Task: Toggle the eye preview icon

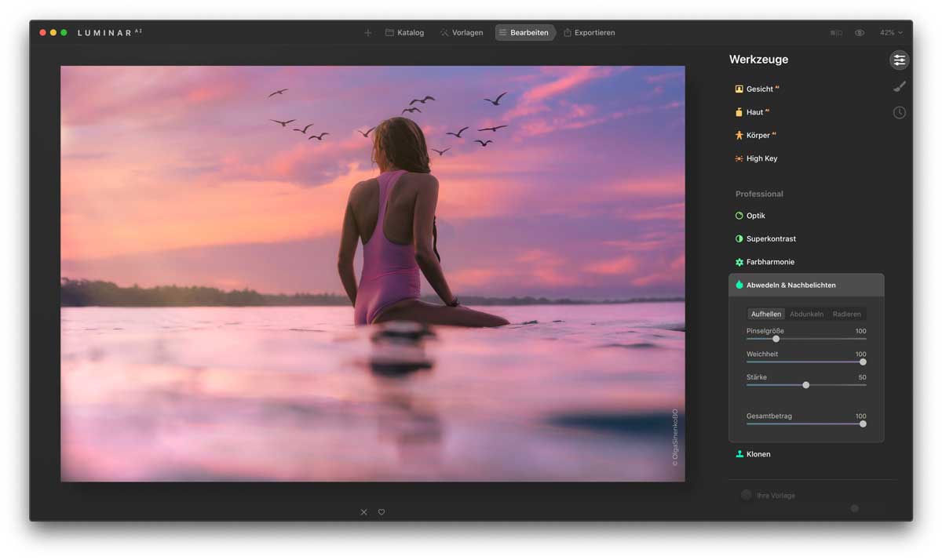Action: pyautogui.click(x=860, y=33)
